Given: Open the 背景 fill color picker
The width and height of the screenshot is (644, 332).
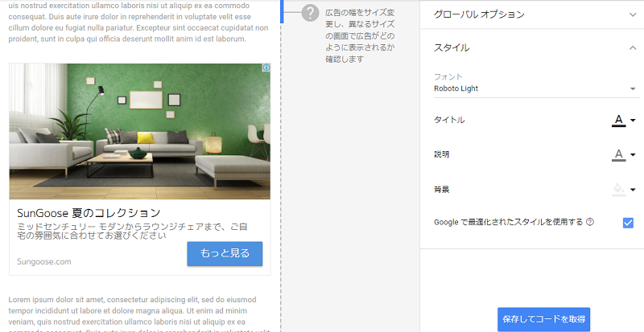Looking at the screenshot, I should point(618,190).
